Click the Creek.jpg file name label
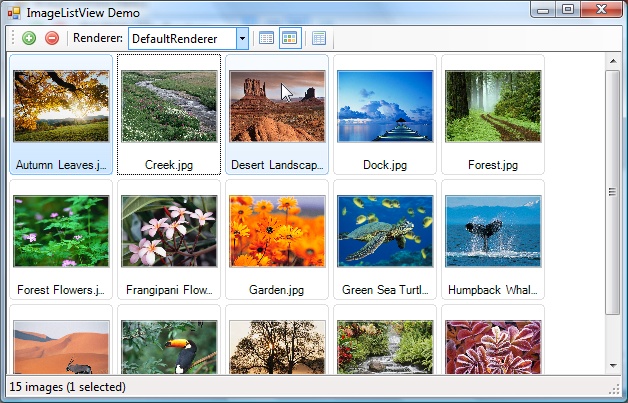The width and height of the screenshot is (628, 403). [x=169, y=165]
